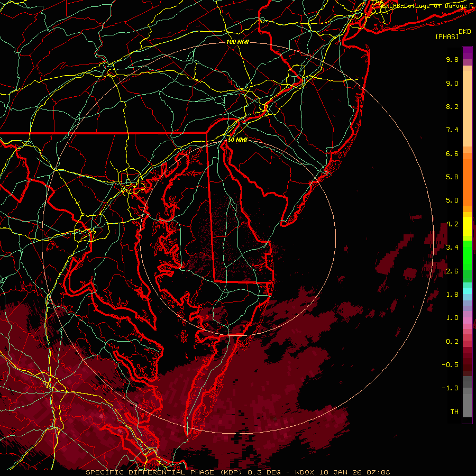
Task: Select the 3.4 legend value
Action: pos(452,248)
